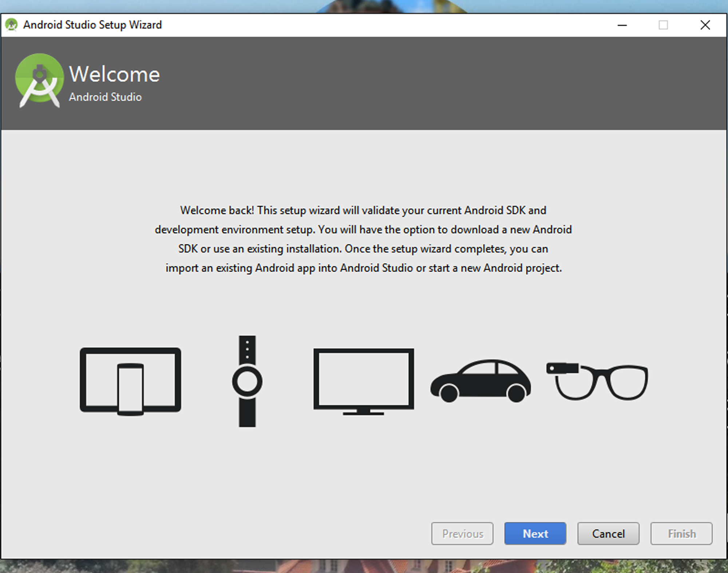
Task: Click the TV monitor icon
Action: pyautogui.click(x=364, y=381)
